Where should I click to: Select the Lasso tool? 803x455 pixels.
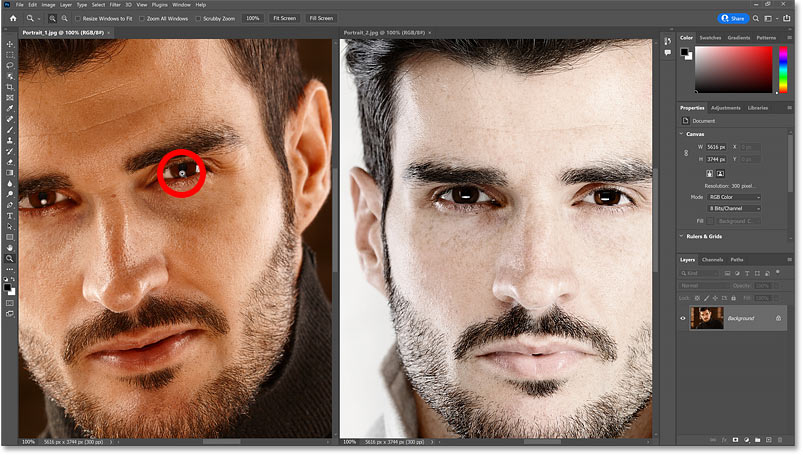tap(10, 66)
